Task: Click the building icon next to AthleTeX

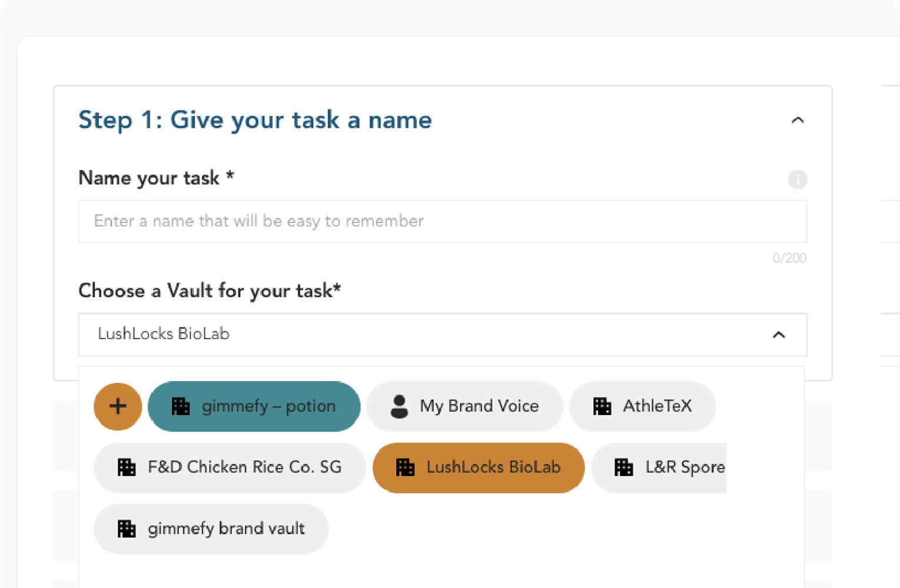Action: [x=602, y=406]
